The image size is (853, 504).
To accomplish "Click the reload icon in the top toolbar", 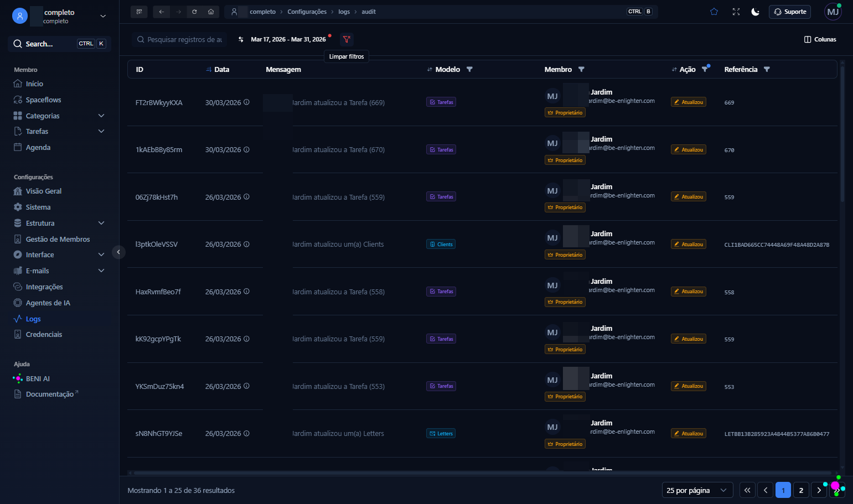I will pos(194,12).
